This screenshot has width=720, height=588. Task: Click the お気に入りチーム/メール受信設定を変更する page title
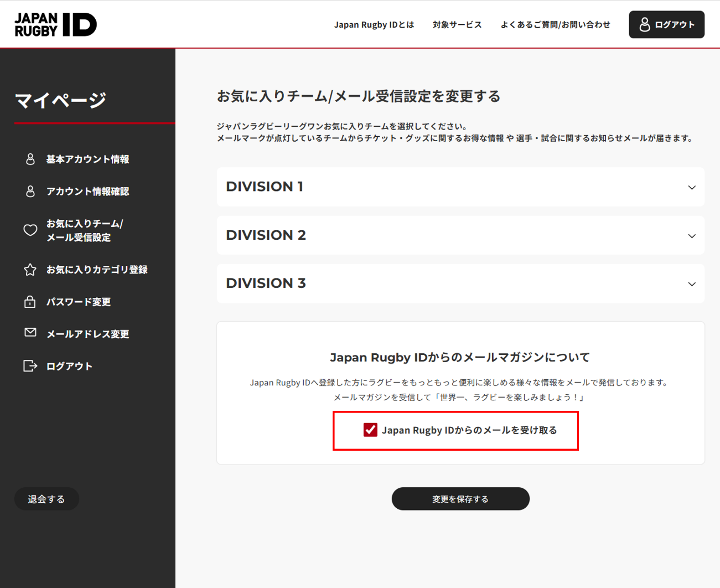click(x=359, y=96)
